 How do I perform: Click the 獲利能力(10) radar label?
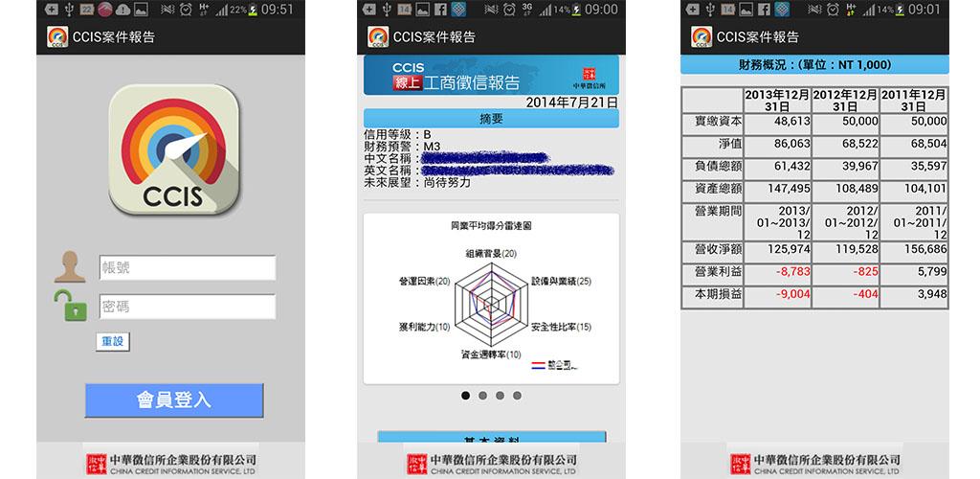pyautogui.click(x=424, y=327)
